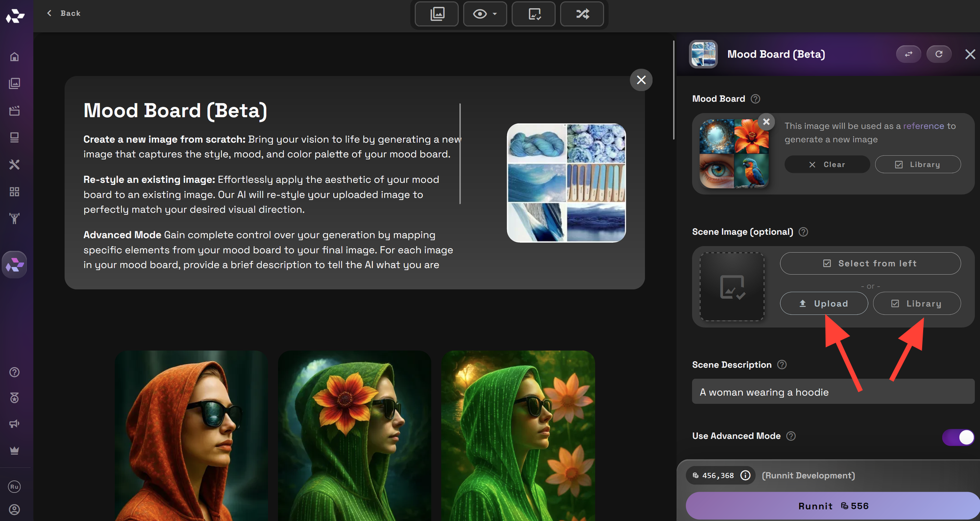This screenshot has height=521, width=980.
Task: Clear the Mood Board reference image
Action: coord(827,164)
